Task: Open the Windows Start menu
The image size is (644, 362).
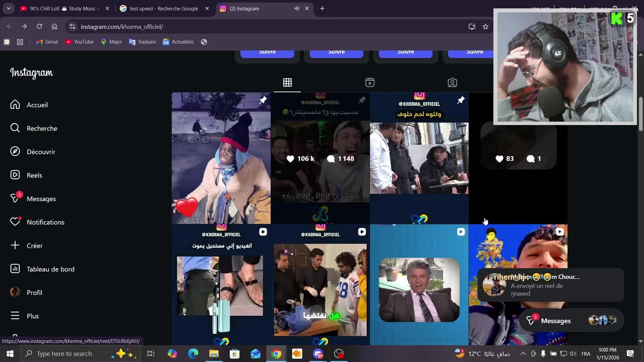Action: click(9, 353)
